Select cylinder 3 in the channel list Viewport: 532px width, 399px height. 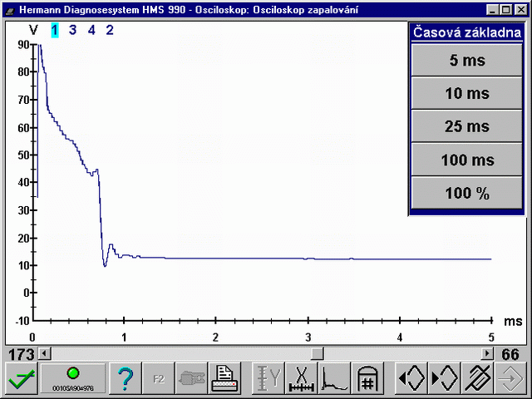pos(72,31)
